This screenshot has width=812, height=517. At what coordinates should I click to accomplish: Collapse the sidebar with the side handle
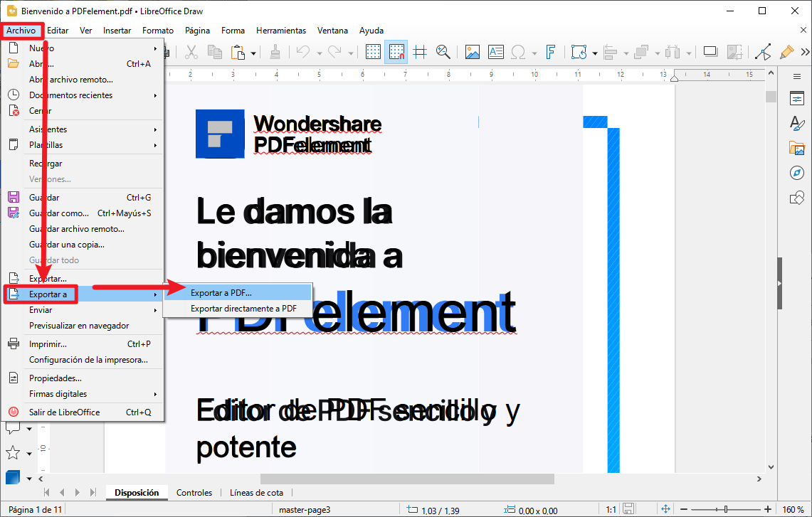click(780, 284)
